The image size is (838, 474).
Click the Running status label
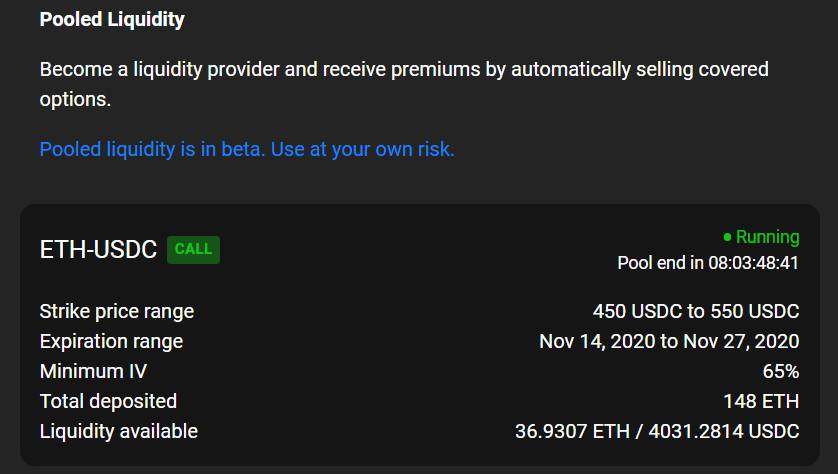[x=767, y=237]
